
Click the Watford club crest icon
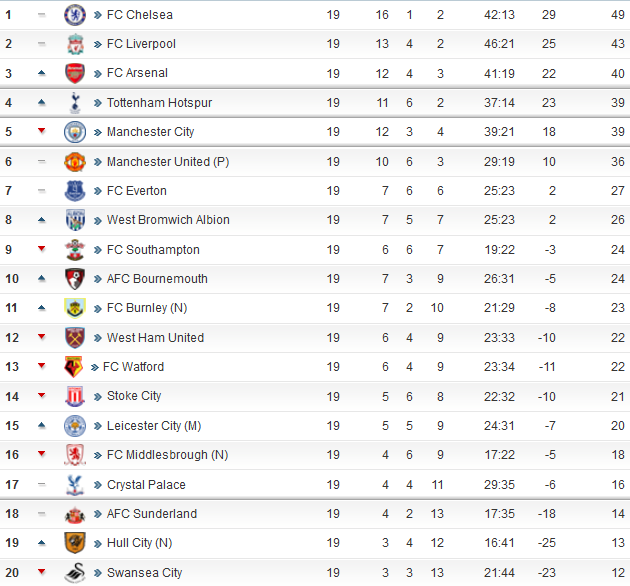click(74, 367)
